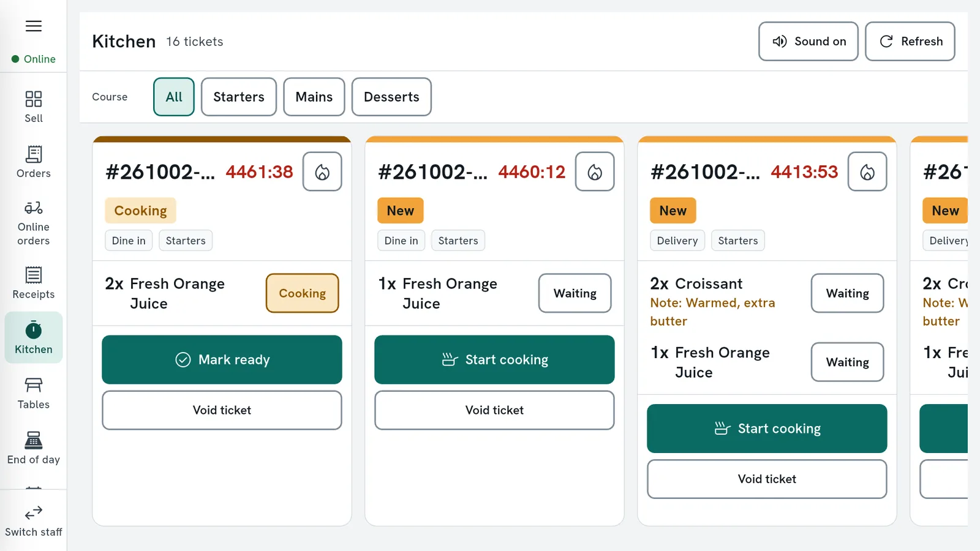Click Switch staff
The height and width of the screenshot is (551, 980).
coord(34,521)
